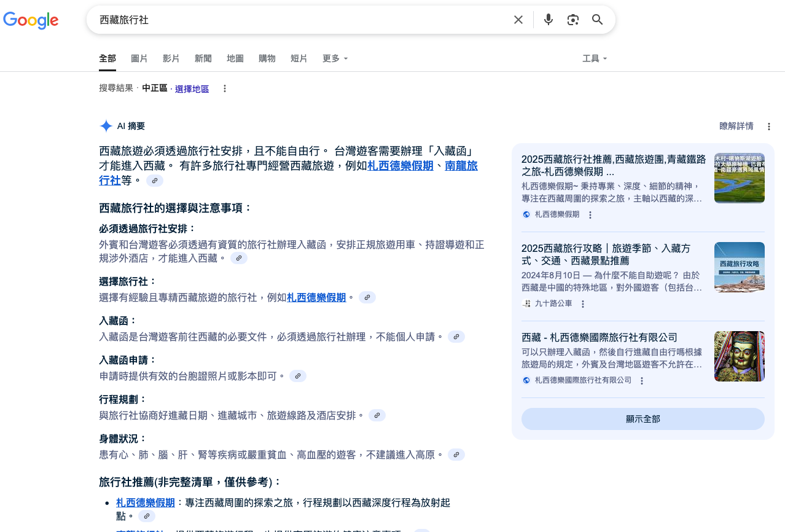785x532 pixels.
Task: Open source link chip after 不建議進入高原
Action: [x=456, y=455]
